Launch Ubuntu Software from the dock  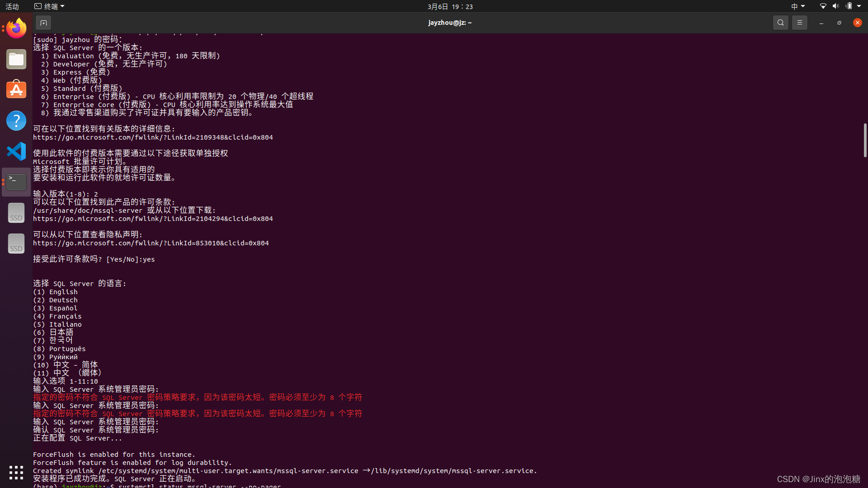[x=16, y=90]
